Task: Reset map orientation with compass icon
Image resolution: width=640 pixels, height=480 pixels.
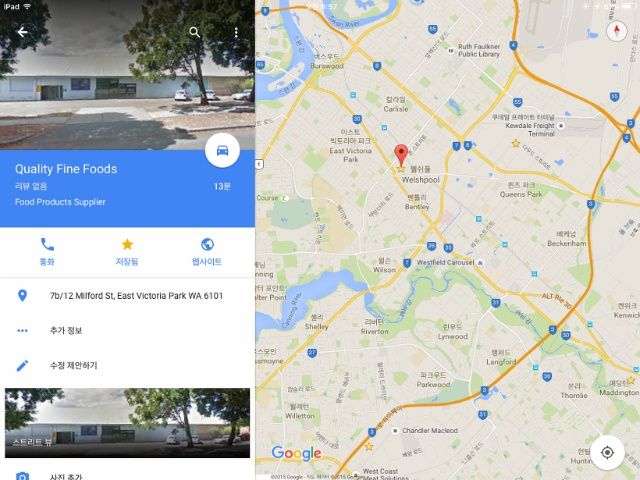Action: (x=616, y=31)
